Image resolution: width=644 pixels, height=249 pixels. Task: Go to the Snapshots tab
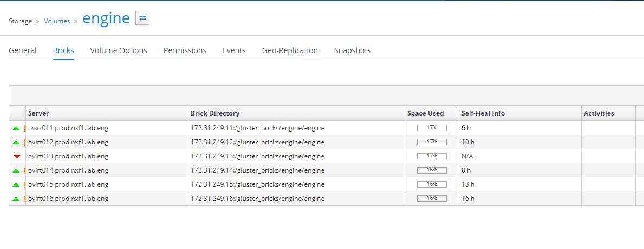click(x=353, y=50)
